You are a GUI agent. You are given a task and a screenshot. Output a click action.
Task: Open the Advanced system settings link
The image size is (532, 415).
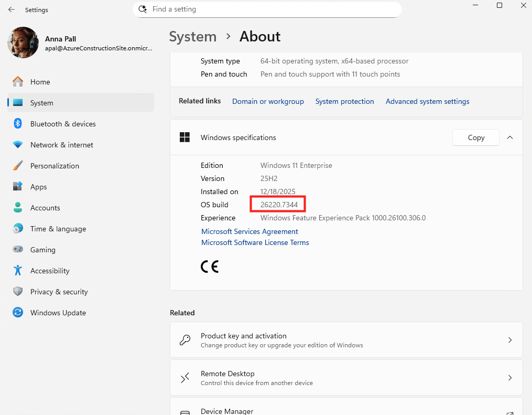click(427, 101)
